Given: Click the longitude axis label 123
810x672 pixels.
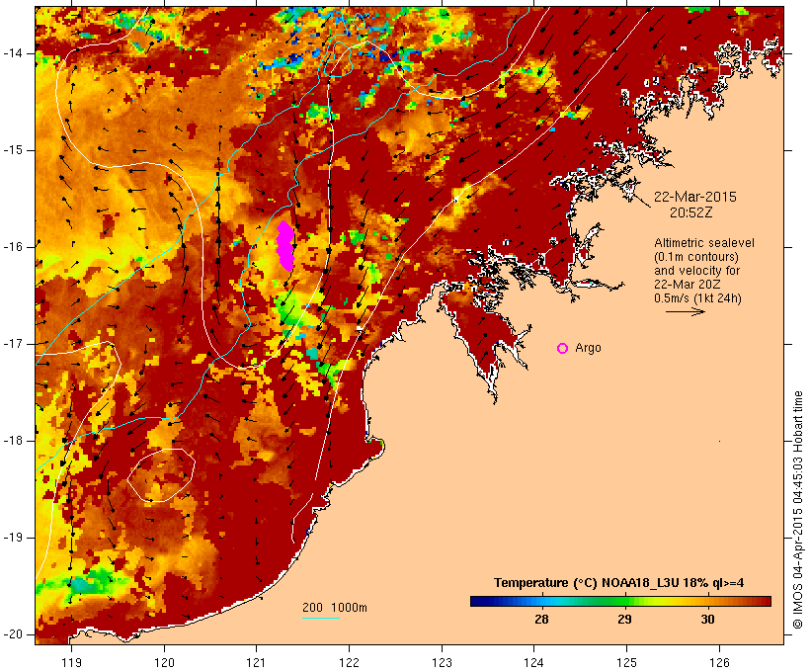Looking at the screenshot, I should (442, 662).
